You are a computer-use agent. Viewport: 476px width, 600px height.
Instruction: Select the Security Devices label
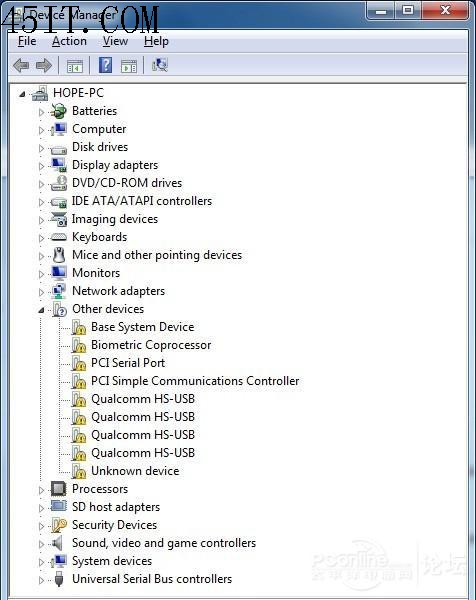114,525
